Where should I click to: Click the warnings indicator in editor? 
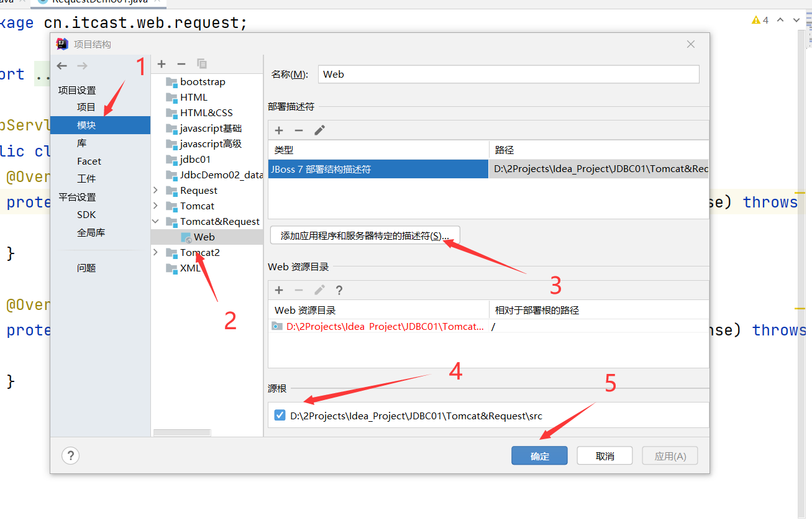pos(760,20)
